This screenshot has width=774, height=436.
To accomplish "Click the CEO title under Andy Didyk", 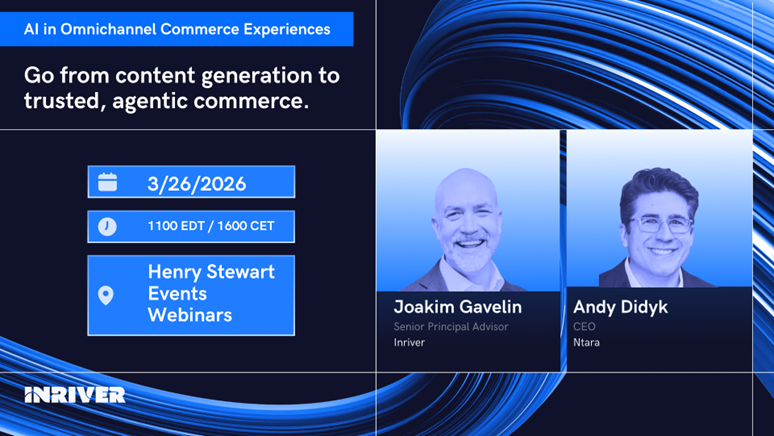I will (584, 326).
